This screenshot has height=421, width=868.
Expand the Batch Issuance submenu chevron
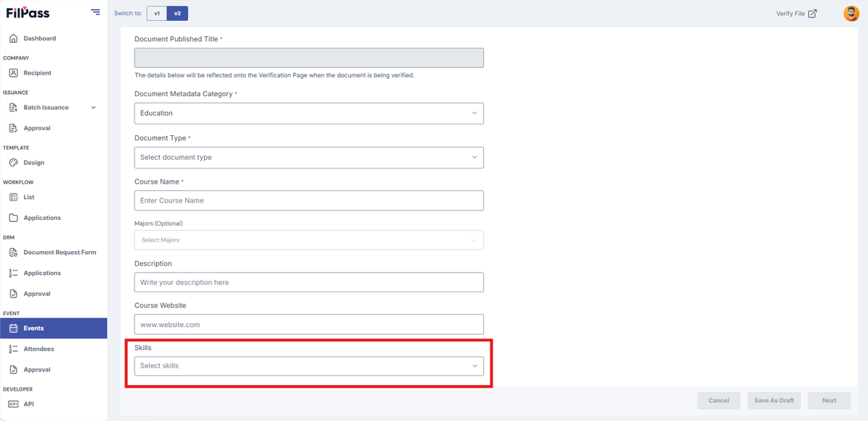(93, 108)
